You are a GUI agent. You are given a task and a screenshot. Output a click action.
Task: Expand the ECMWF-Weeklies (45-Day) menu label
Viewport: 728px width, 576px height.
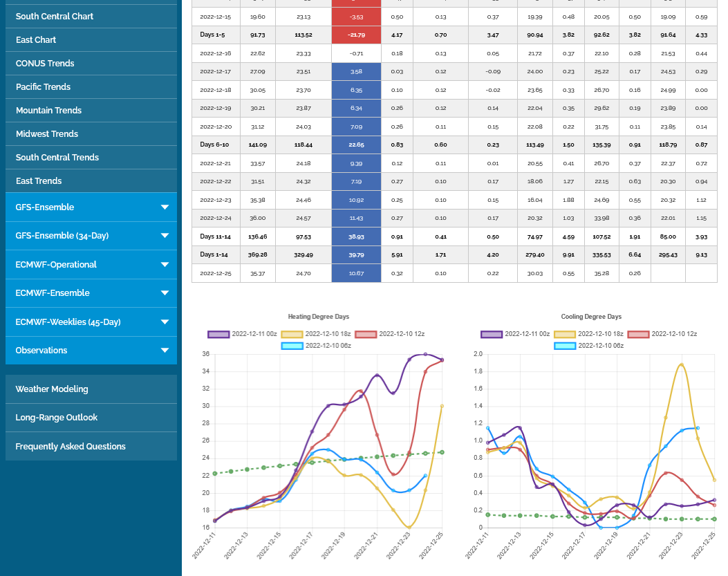(68, 322)
